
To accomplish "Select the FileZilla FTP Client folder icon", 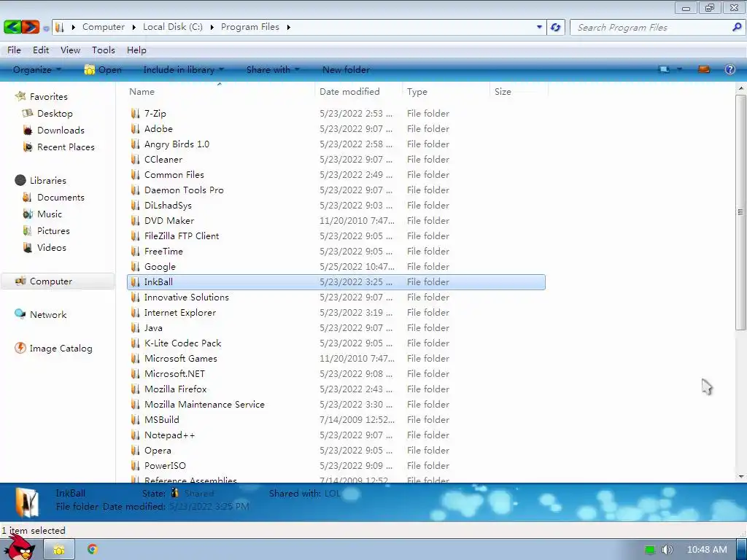I will coord(135,236).
